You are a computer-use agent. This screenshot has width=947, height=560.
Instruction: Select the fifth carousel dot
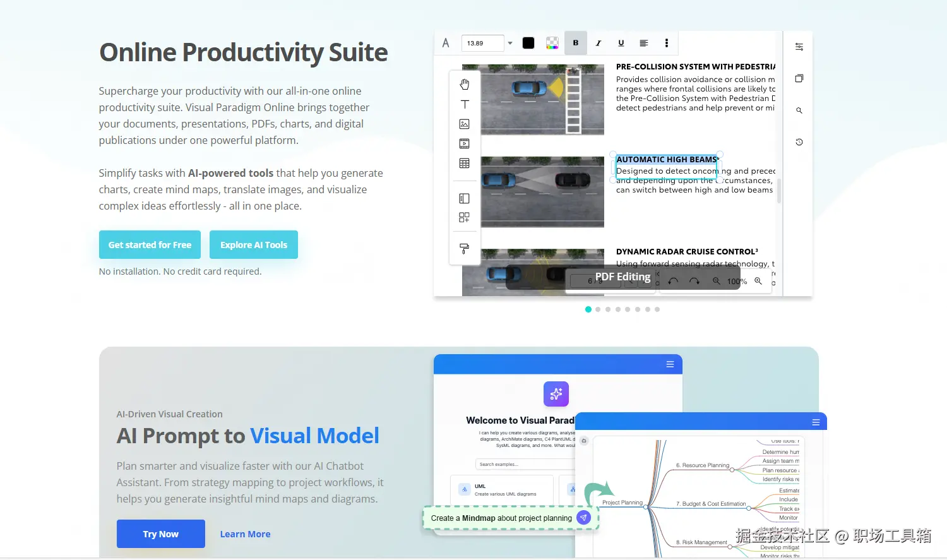[628, 309]
